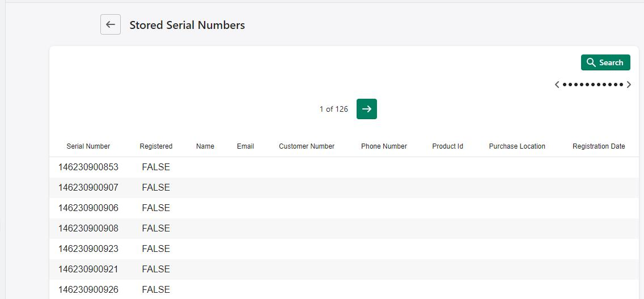Click the Phone Number column header

384,146
